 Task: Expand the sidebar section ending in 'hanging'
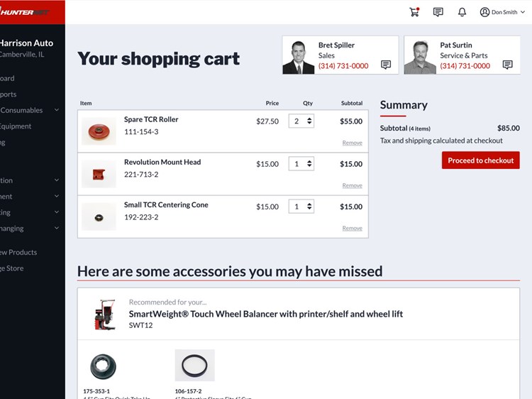pyautogui.click(x=57, y=228)
